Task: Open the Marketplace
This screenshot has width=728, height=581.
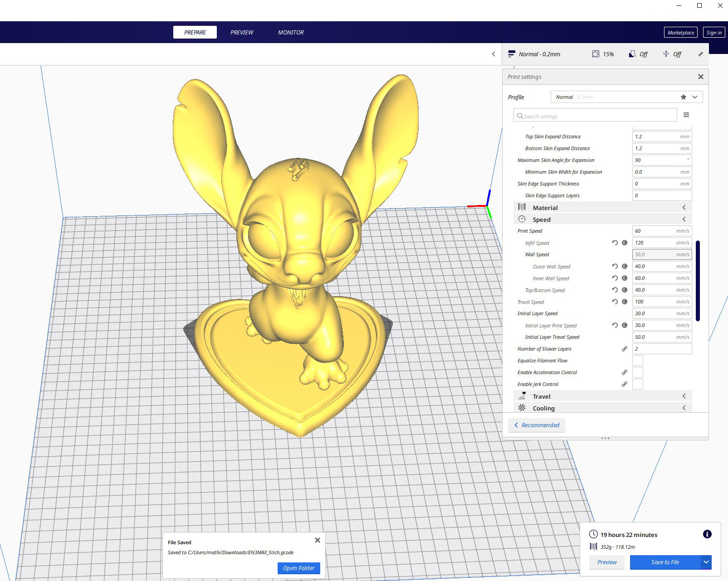Action: point(681,32)
